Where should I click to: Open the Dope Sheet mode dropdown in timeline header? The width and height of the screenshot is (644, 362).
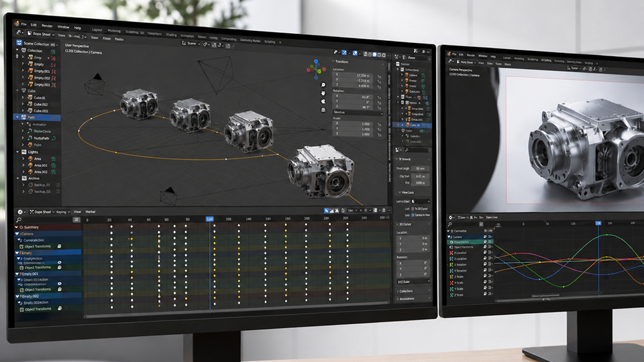pyautogui.click(x=43, y=212)
